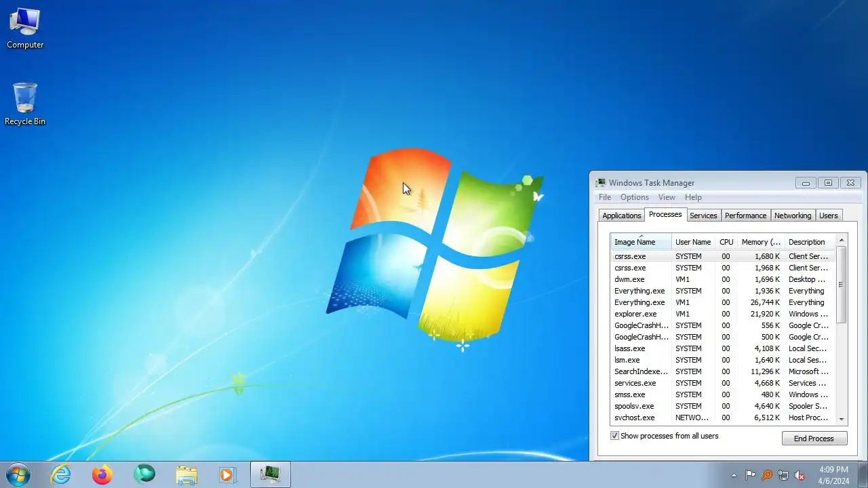Select the svchost.exe process row
This screenshot has width=868, height=488.
click(723, 418)
